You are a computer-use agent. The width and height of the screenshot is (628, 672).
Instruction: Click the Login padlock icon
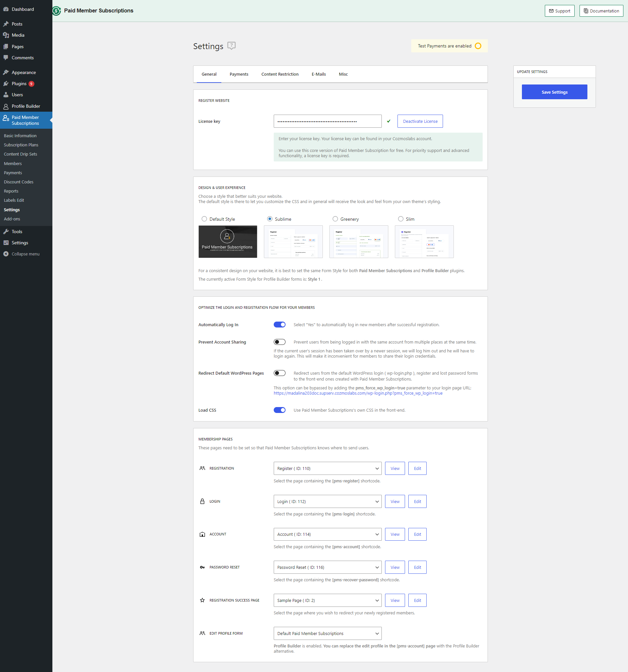point(202,501)
